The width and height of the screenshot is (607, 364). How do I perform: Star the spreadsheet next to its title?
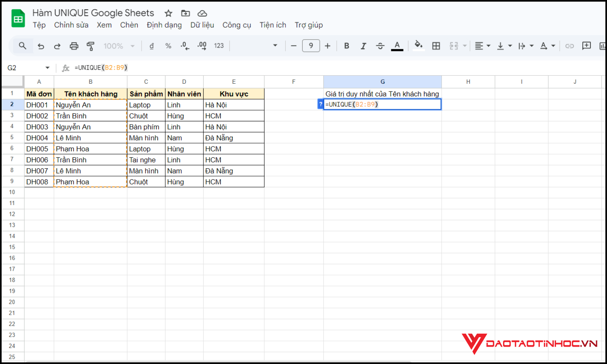pyautogui.click(x=168, y=13)
